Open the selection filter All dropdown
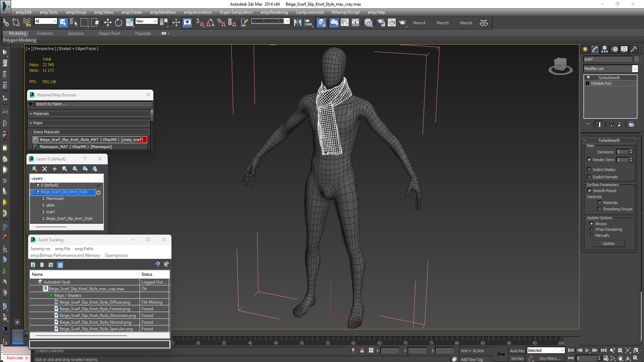Image resolution: width=644 pixels, height=362 pixels. pyautogui.click(x=46, y=21)
